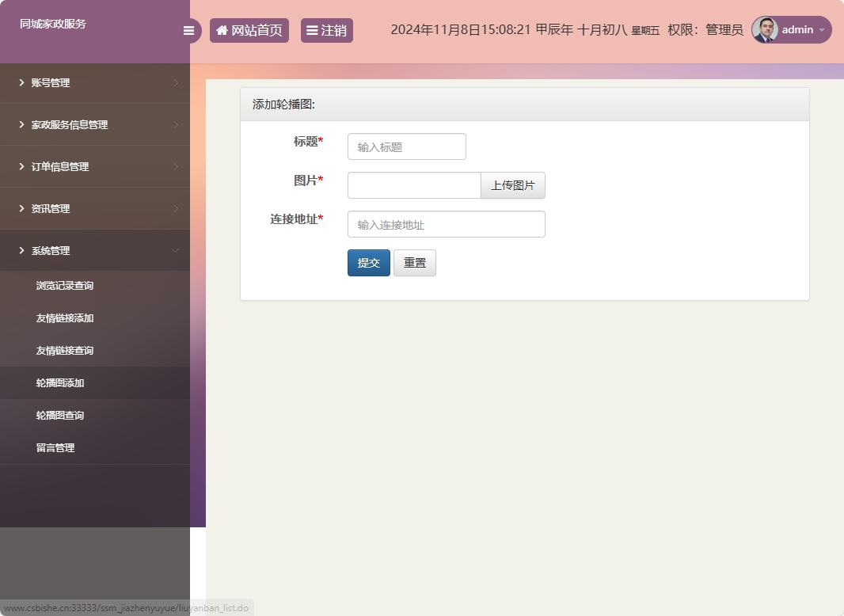Click the chevron before 系统管理
Image resolution: width=844 pixels, height=616 pixels.
click(x=21, y=250)
